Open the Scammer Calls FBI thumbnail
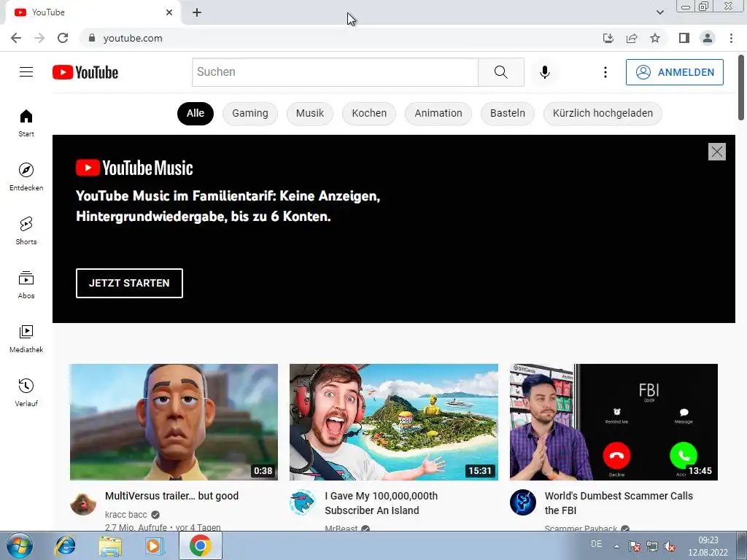747x560 pixels. coord(614,422)
